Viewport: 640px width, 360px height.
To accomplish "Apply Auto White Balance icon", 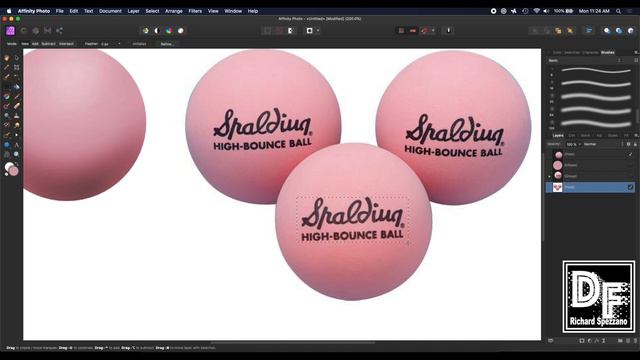I will click(180, 31).
